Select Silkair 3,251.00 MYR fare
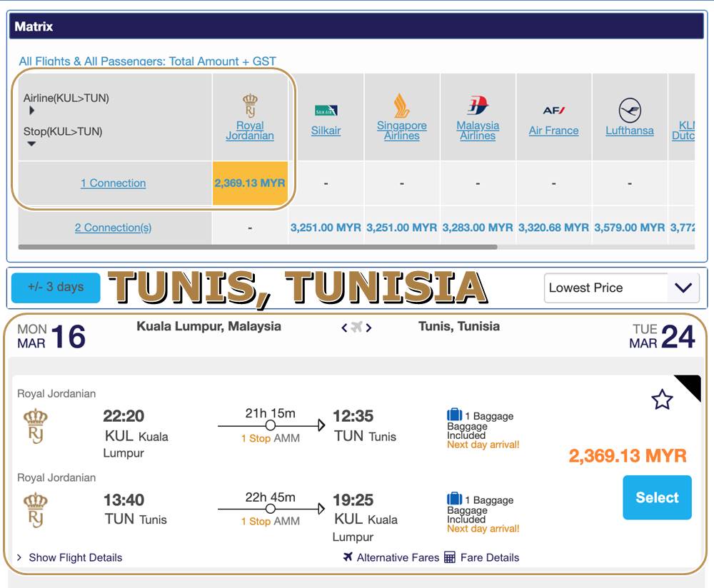Image resolution: width=714 pixels, height=588 pixels. pyautogui.click(x=326, y=228)
